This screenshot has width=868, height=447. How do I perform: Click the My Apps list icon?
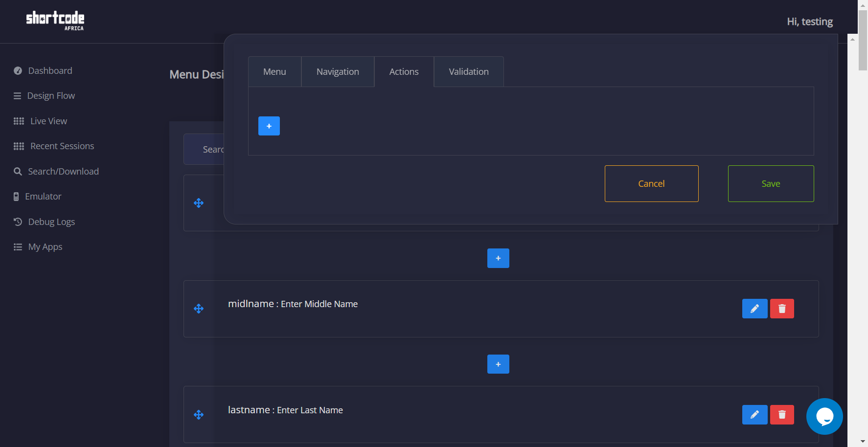click(18, 247)
